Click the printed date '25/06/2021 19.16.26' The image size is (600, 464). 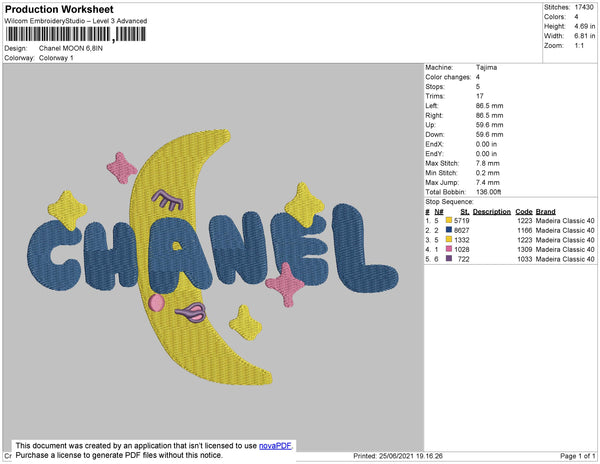(x=411, y=456)
